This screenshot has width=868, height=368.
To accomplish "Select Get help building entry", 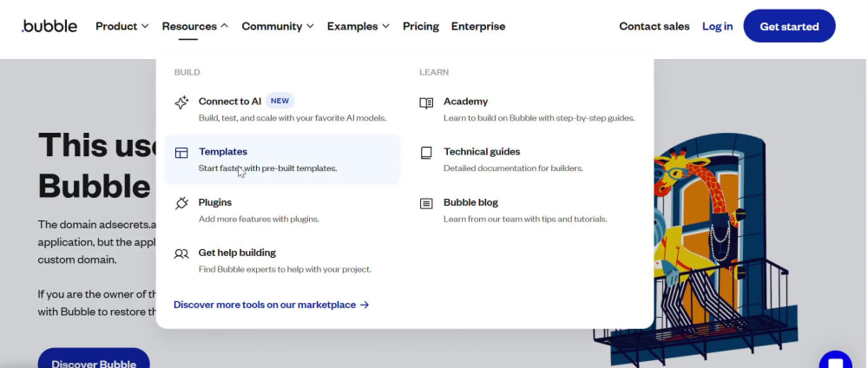I will point(282,260).
